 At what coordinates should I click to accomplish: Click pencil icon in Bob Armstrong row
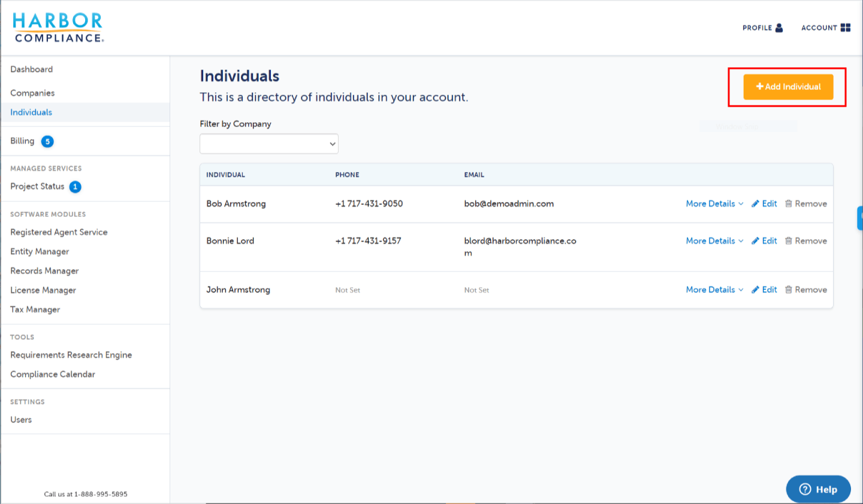(755, 204)
